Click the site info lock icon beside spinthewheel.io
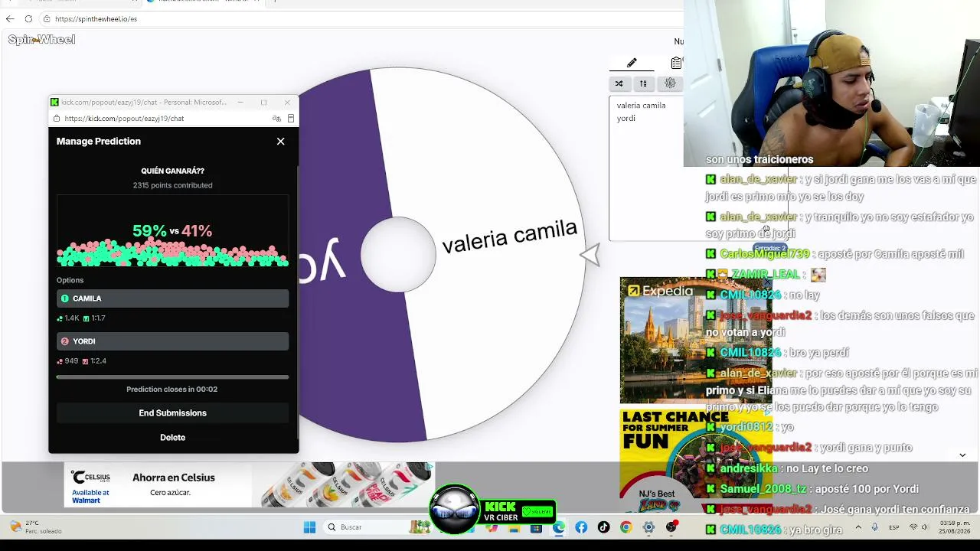Viewport: 980px width, 551px height. click(x=47, y=18)
